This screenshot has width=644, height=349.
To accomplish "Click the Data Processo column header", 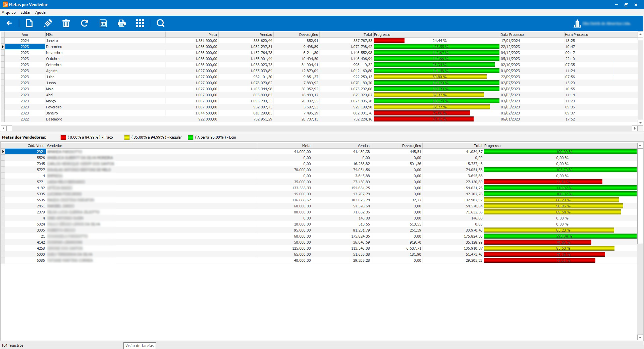I will pyautogui.click(x=532, y=35).
